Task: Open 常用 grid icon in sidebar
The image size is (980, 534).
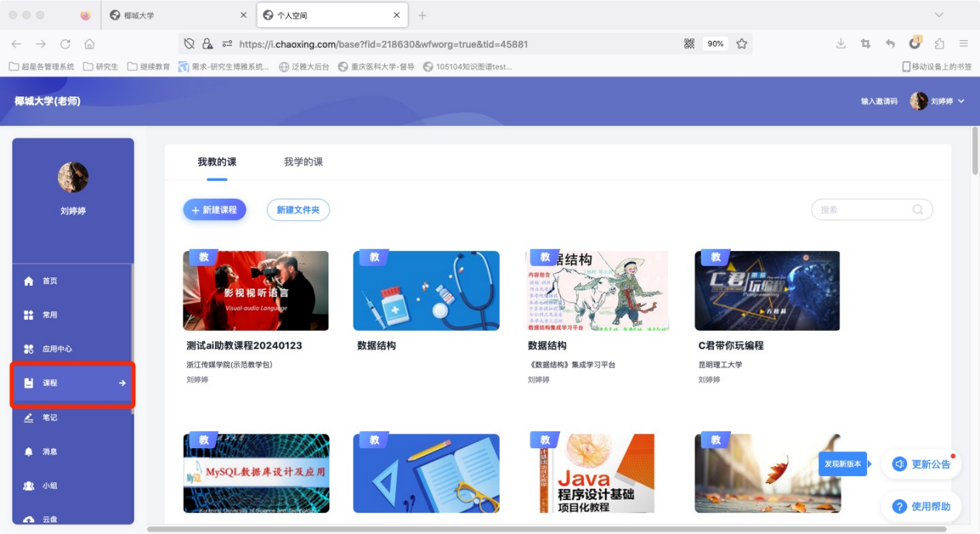Action: pyautogui.click(x=29, y=315)
